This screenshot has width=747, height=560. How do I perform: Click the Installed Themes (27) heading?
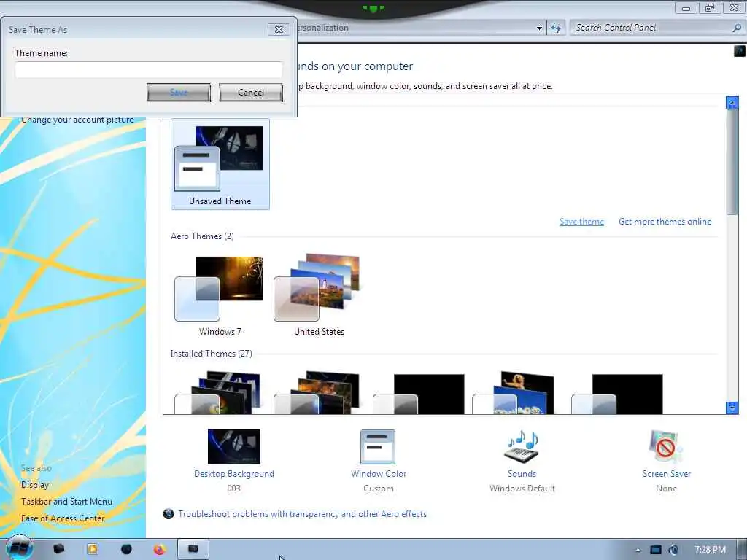tap(211, 354)
